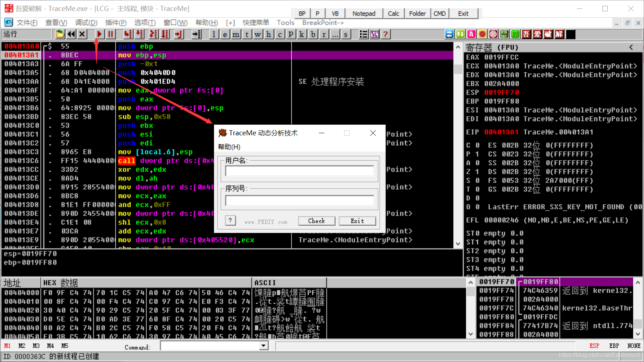Screen dimensions: 644x362
Task: Focus the 序列号 input field
Action: pyautogui.click(x=299, y=200)
